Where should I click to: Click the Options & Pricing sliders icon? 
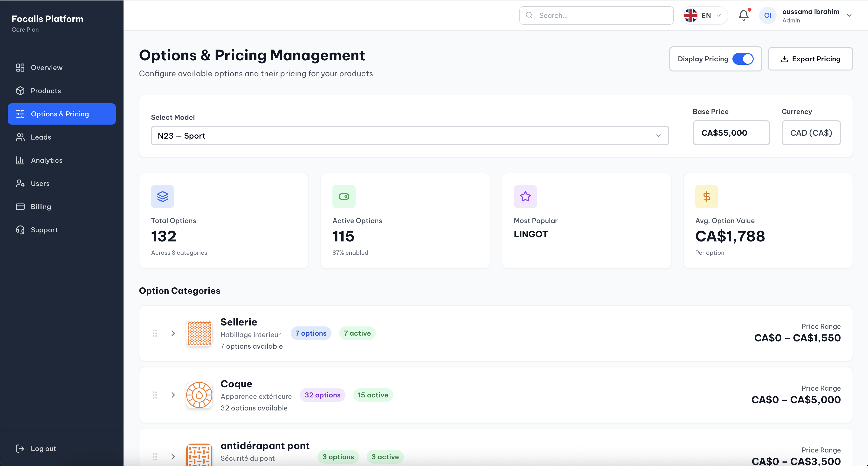[x=20, y=114]
